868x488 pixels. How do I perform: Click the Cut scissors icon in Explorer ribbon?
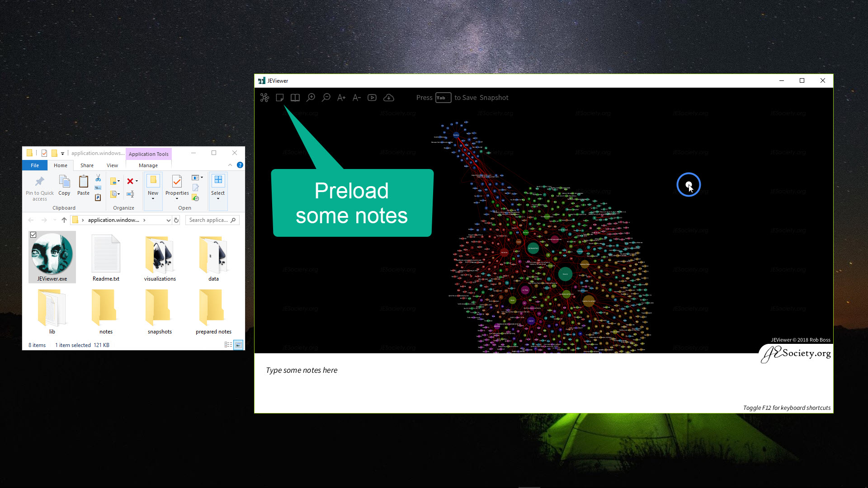tap(98, 178)
